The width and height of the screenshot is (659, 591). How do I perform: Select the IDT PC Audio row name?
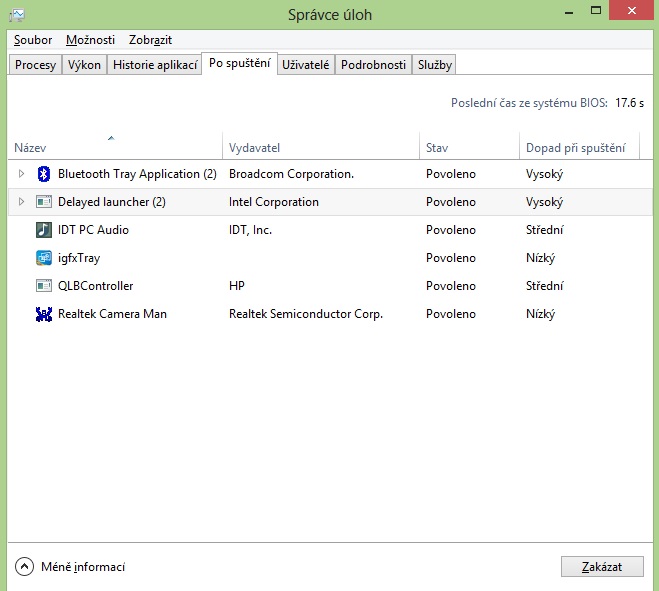tap(93, 230)
